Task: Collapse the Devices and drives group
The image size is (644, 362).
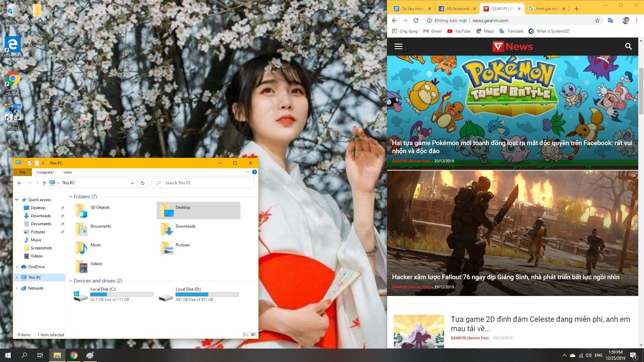Action: tap(70, 281)
